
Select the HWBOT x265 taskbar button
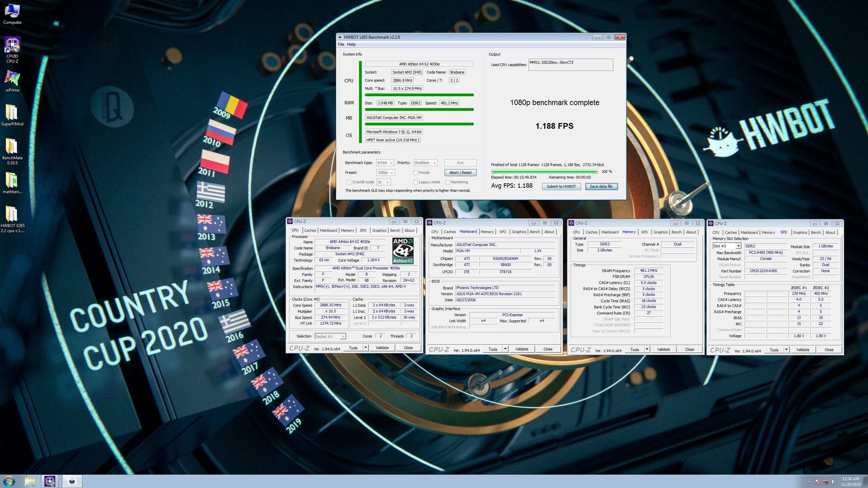[72, 481]
